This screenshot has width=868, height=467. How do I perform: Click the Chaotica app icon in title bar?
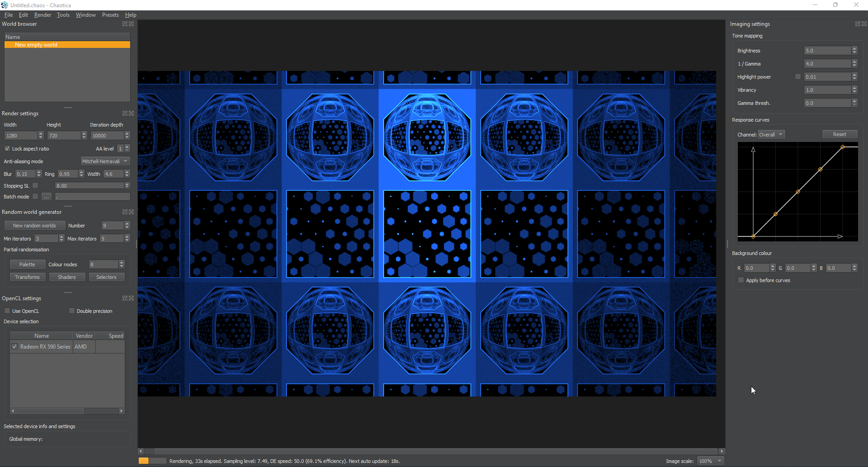pyautogui.click(x=5, y=5)
